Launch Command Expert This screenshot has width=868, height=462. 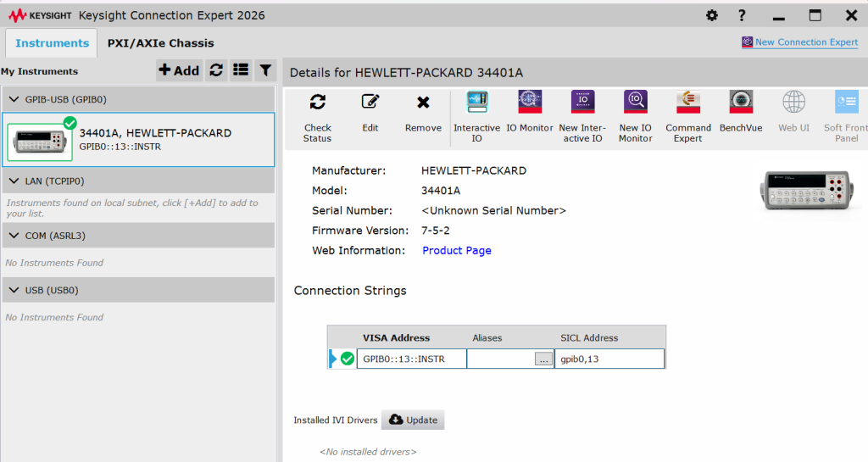click(x=688, y=117)
